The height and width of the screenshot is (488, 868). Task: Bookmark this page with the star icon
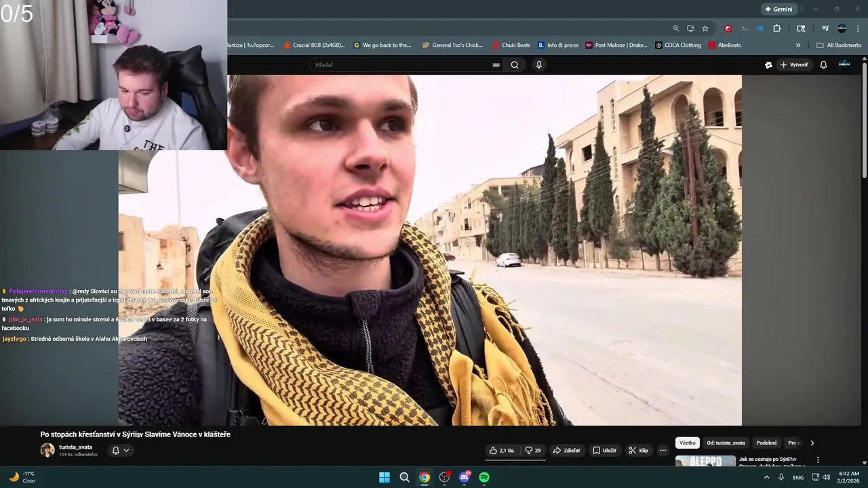coord(705,28)
